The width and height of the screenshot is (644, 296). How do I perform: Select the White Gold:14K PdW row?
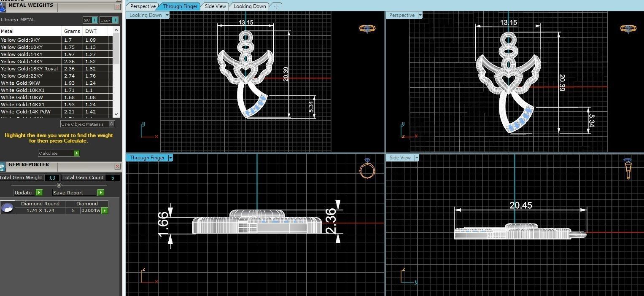pos(57,112)
